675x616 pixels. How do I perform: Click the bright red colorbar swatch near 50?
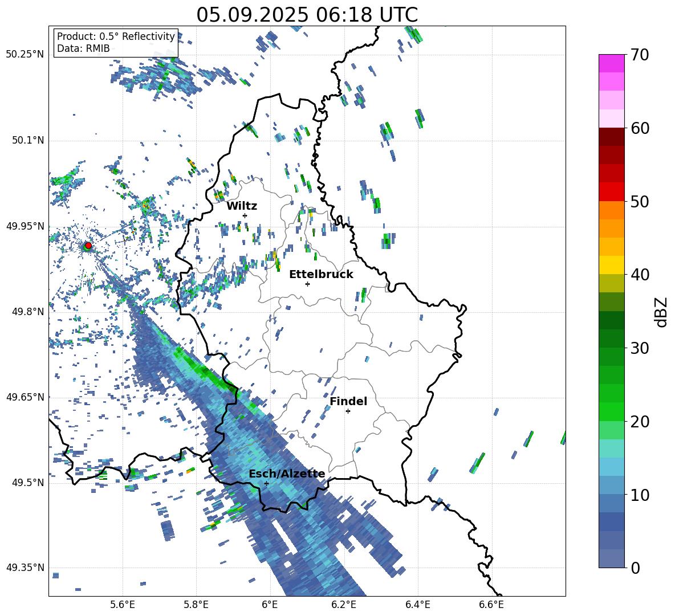pos(611,192)
